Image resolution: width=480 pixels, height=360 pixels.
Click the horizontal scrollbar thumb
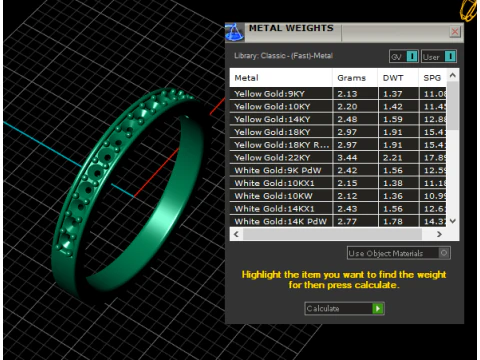332,234
